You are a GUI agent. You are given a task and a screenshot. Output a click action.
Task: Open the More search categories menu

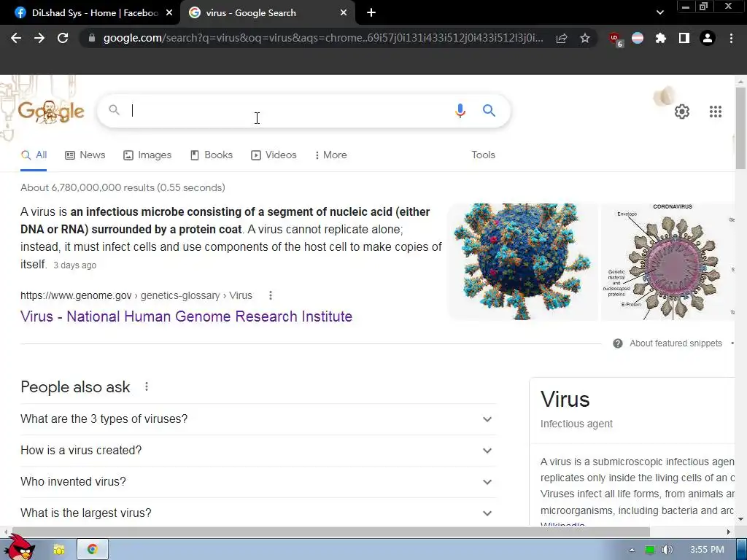[330, 155]
